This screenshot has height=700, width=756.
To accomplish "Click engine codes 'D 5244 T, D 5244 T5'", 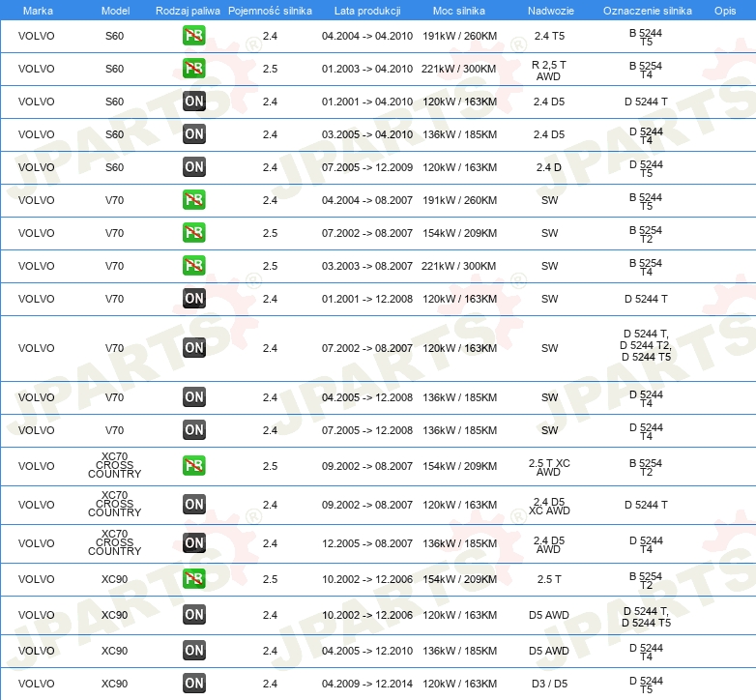I will point(646,617).
